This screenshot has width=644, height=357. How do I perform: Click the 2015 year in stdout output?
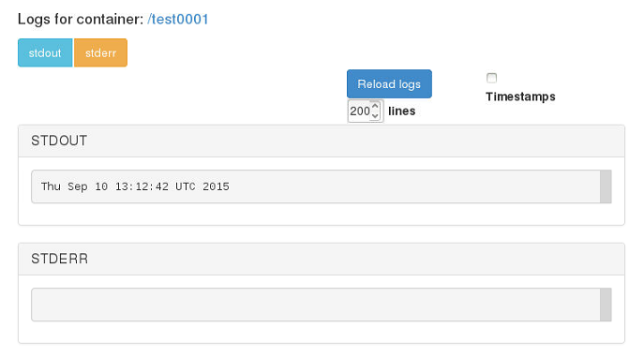(216, 186)
